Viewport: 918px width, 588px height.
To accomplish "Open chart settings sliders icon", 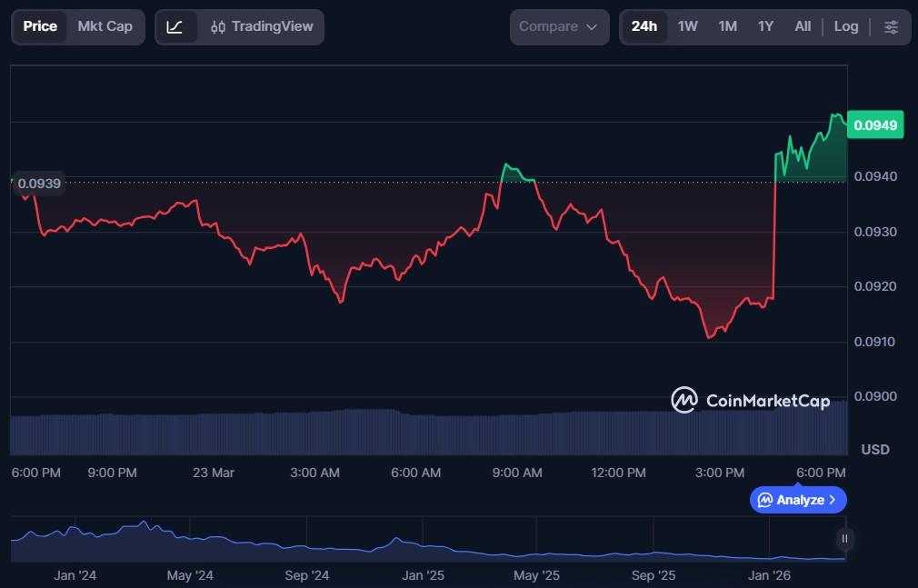I will (891, 27).
